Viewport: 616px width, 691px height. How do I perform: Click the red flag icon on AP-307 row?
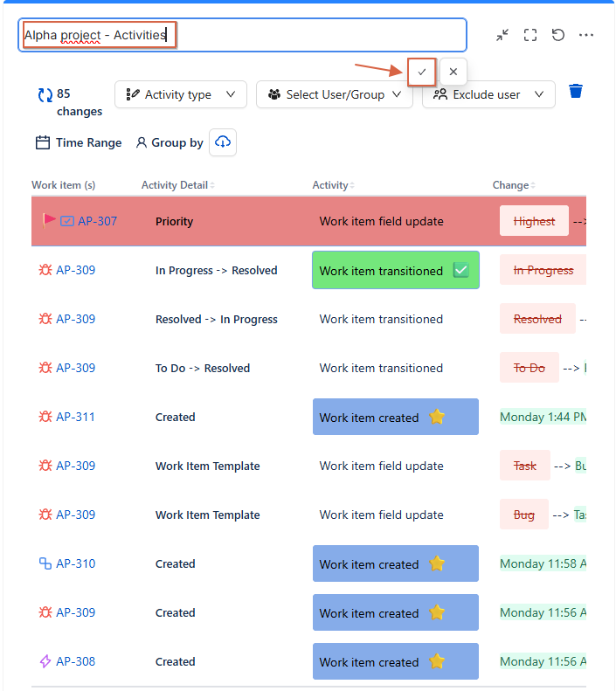click(x=48, y=220)
